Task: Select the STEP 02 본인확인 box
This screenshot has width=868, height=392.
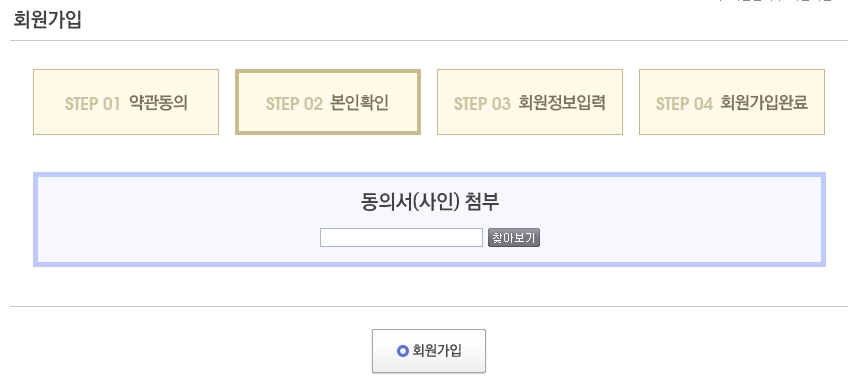Action: [x=328, y=102]
